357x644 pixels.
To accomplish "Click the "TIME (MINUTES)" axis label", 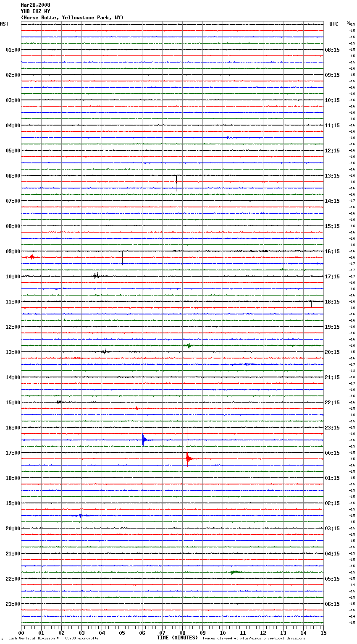I will tap(177, 638).
